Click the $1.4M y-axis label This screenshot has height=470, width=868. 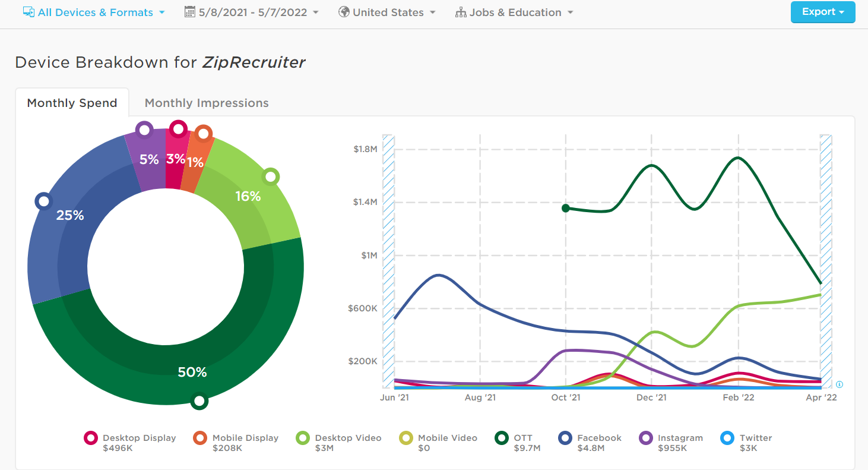tap(365, 202)
